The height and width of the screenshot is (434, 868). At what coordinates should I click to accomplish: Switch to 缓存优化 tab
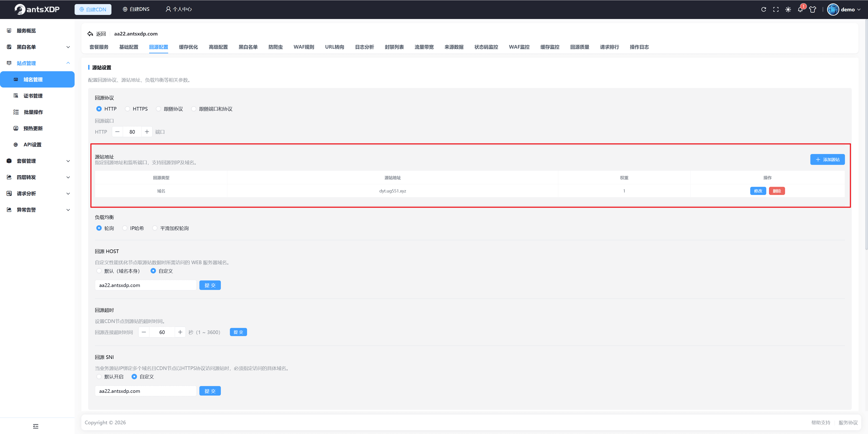[188, 47]
